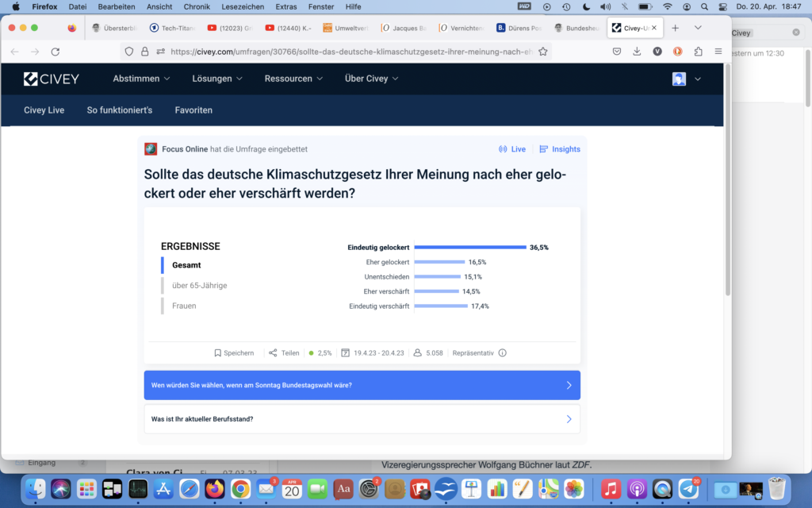Image resolution: width=812 pixels, height=508 pixels.
Task: Open the Lösungen dropdown
Action: 216,79
